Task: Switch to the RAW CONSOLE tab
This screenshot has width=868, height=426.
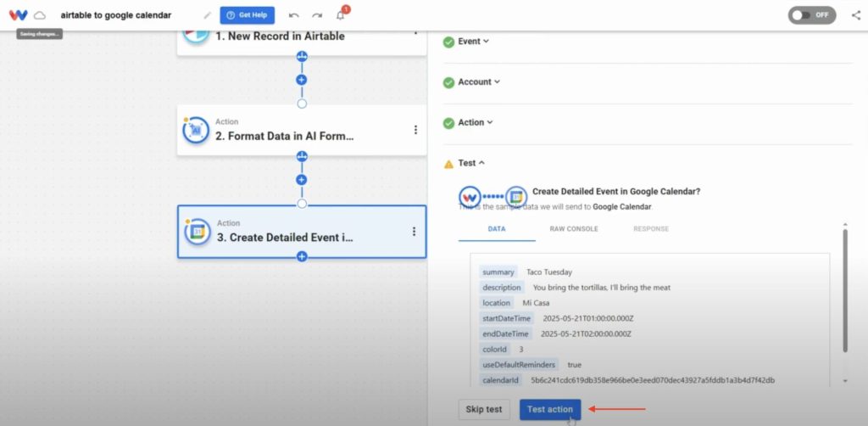Action: click(x=574, y=229)
